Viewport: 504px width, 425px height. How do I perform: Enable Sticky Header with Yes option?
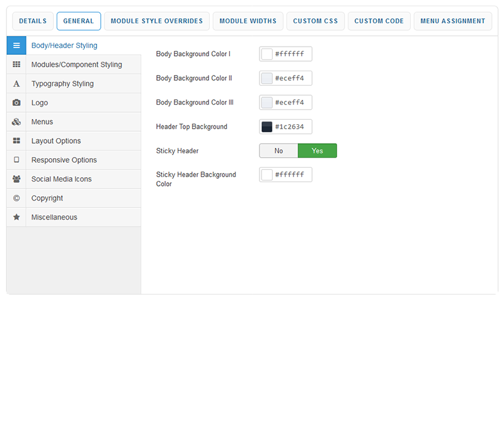(x=317, y=151)
